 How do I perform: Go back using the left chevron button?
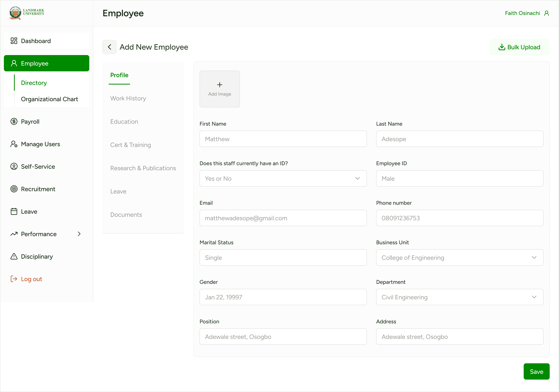109,47
